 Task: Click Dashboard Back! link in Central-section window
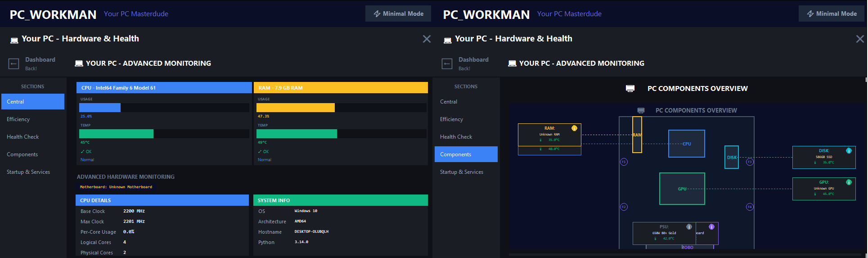tap(40, 63)
